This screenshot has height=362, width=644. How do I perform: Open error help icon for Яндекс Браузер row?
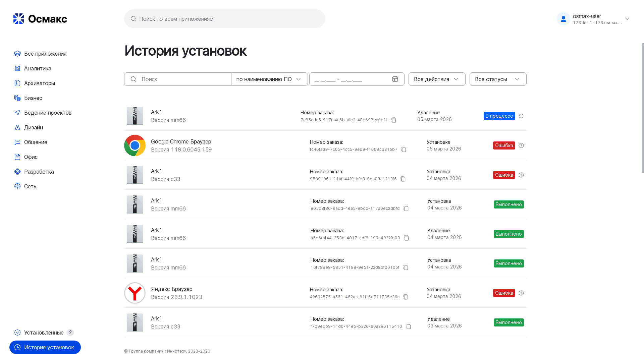521,293
